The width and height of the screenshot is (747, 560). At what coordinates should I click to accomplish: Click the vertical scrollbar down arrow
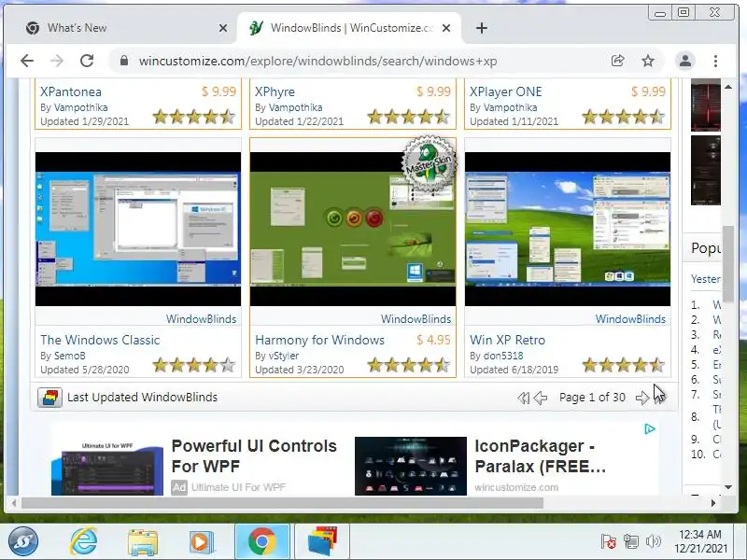point(728,487)
